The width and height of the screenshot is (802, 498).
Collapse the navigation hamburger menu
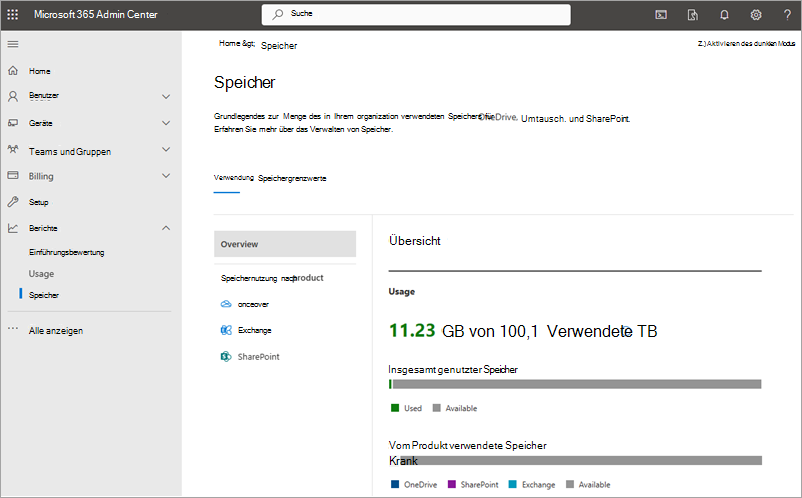[x=13, y=44]
